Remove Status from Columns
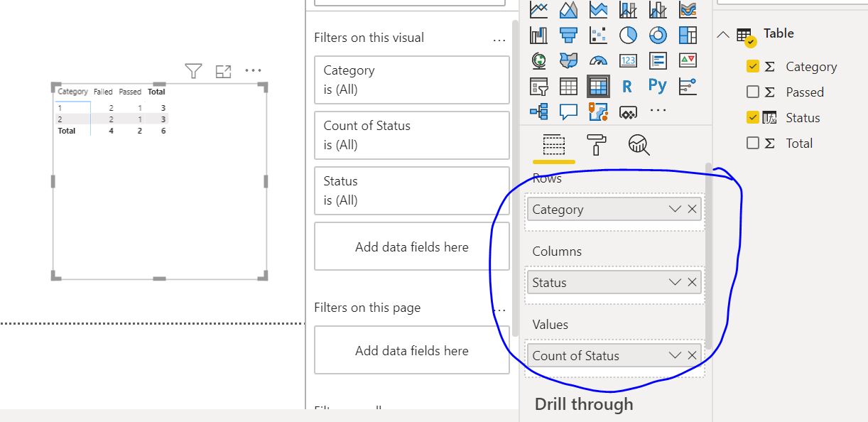 click(x=692, y=283)
